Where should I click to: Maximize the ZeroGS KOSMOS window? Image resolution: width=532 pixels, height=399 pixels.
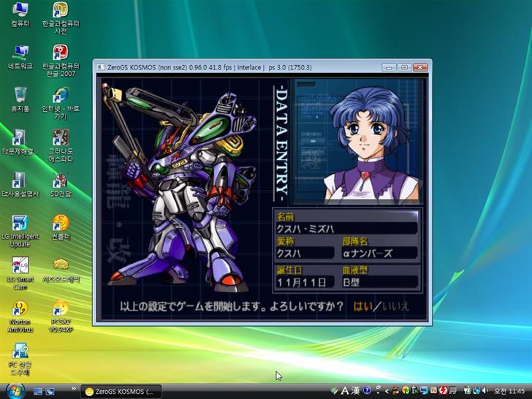(x=404, y=67)
